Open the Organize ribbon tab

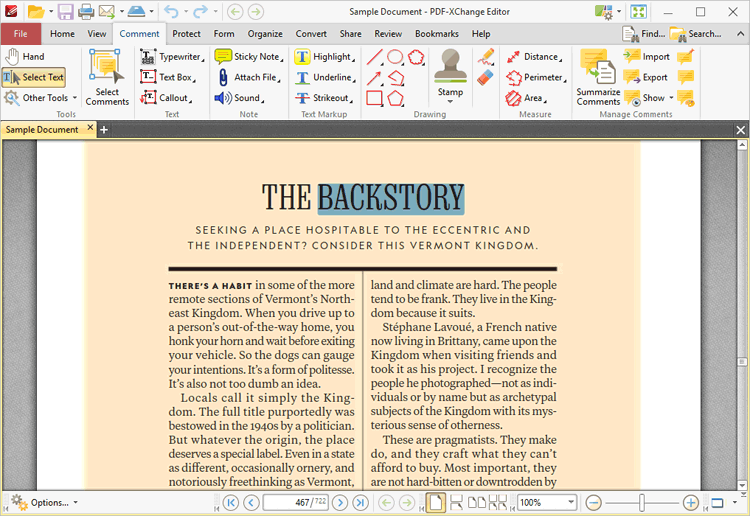pos(265,33)
